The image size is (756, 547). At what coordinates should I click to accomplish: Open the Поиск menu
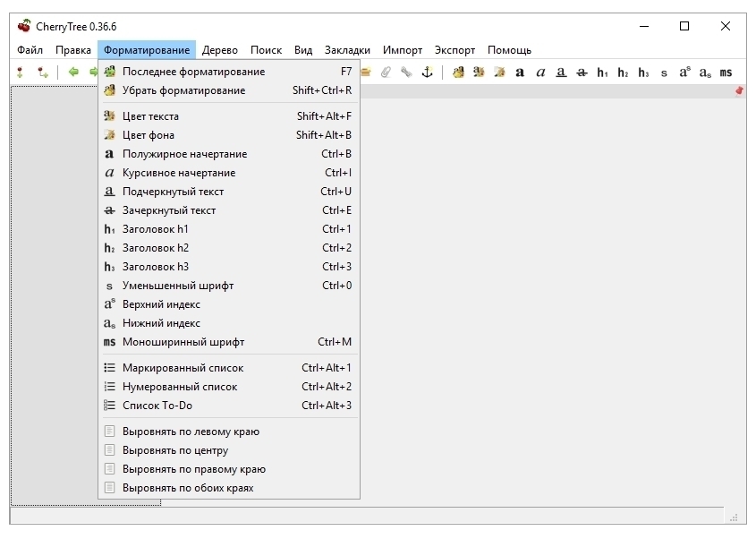tap(266, 50)
